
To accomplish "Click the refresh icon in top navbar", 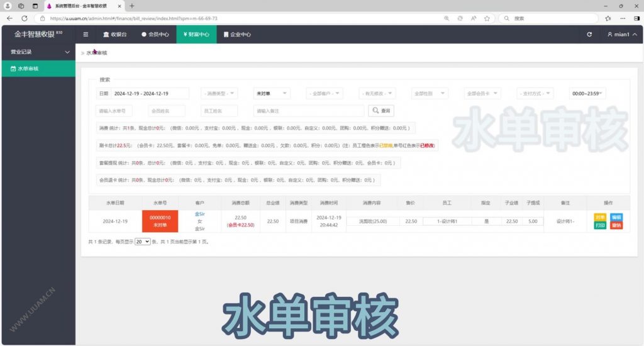I will coord(589,35).
